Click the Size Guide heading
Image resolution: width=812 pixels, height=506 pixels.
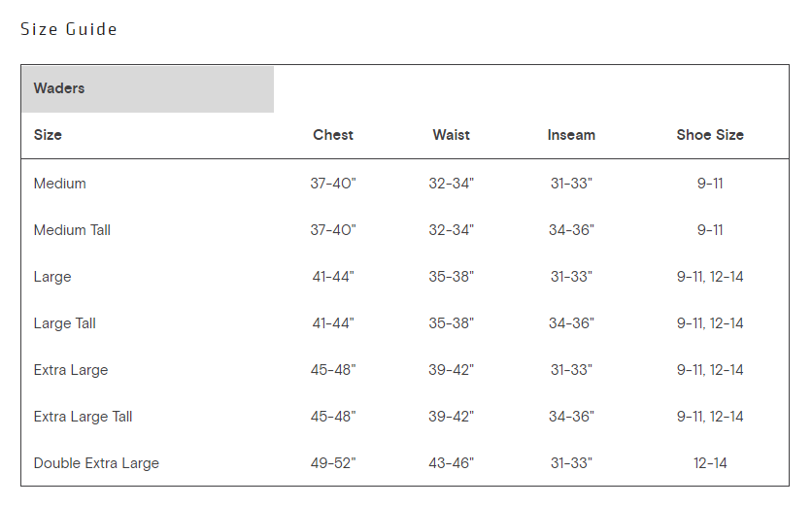(69, 29)
